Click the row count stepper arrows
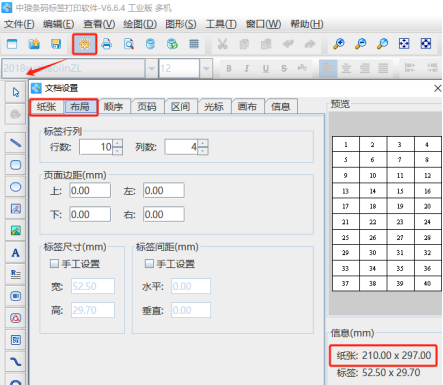This screenshot has height=385, width=443. click(118, 147)
